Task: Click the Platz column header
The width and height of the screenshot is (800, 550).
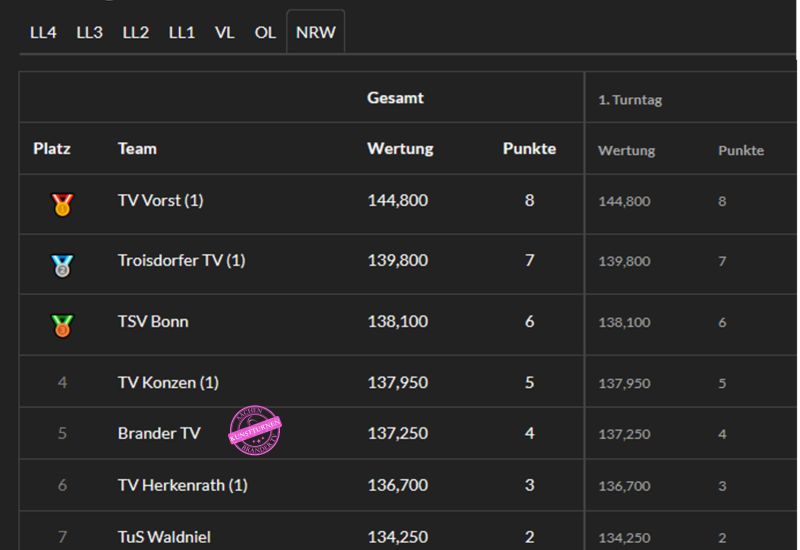Action: point(52,149)
